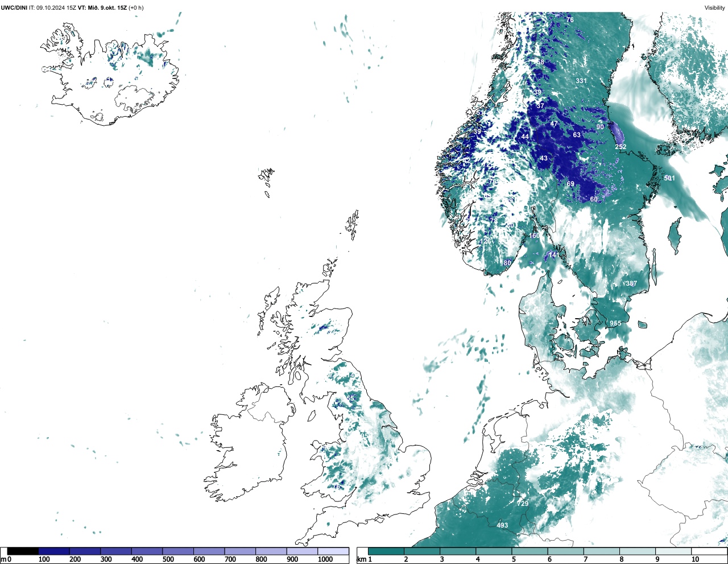Click the 500–600 m legend swatch
The width and height of the screenshot is (728, 564).
click(178, 551)
